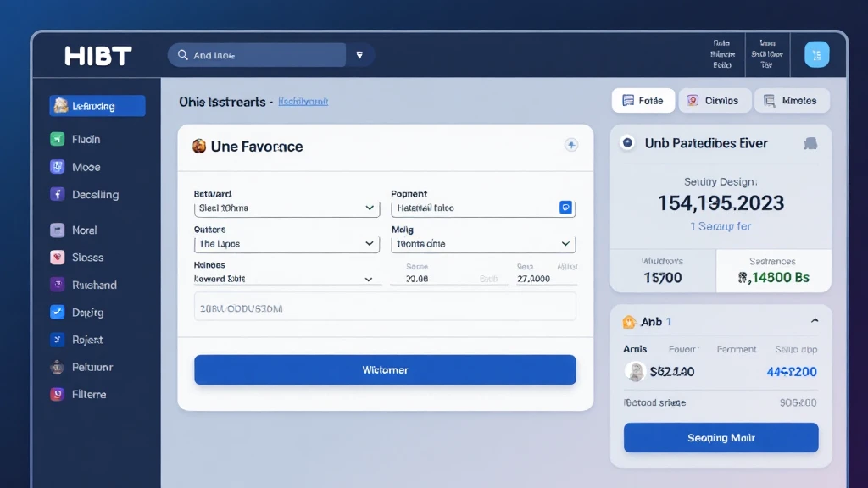Expand The Lapes dropdown
Viewport: 868px width, 488px height.
coord(286,243)
